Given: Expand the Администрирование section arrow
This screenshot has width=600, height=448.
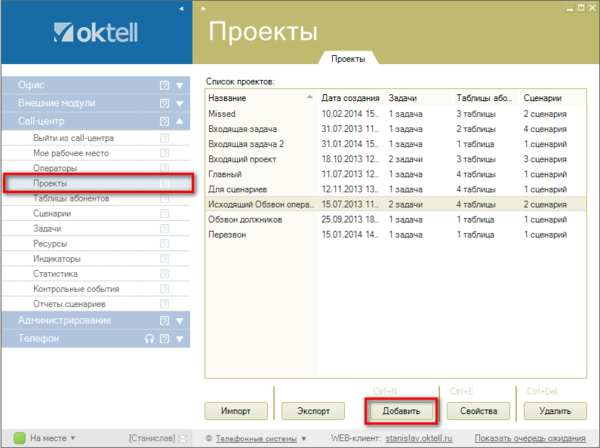Looking at the screenshot, I should click(x=180, y=321).
